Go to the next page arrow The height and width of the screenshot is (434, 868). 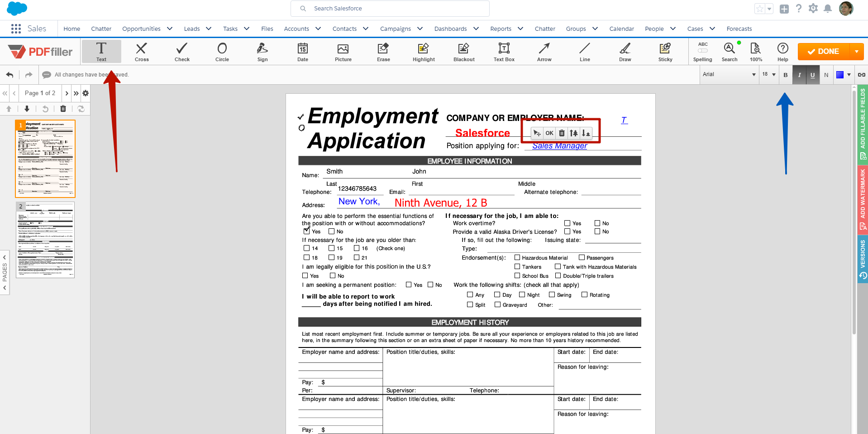pos(67,93)
